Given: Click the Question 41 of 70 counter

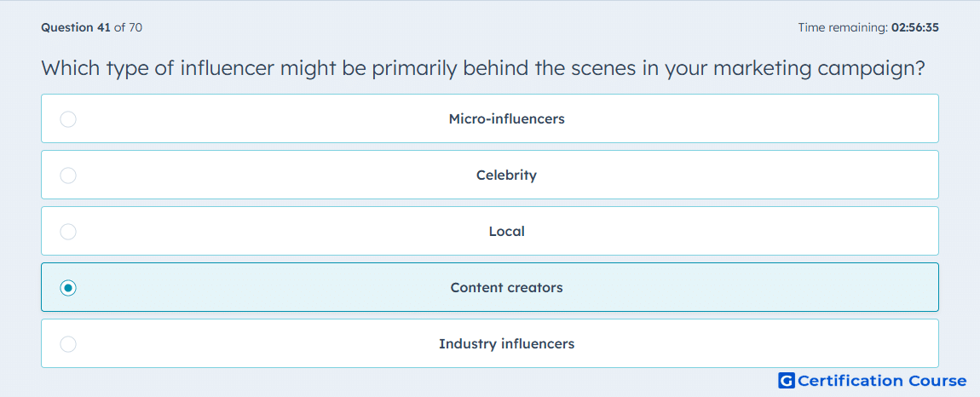Looking at the screenshot, I should point(91,27).
